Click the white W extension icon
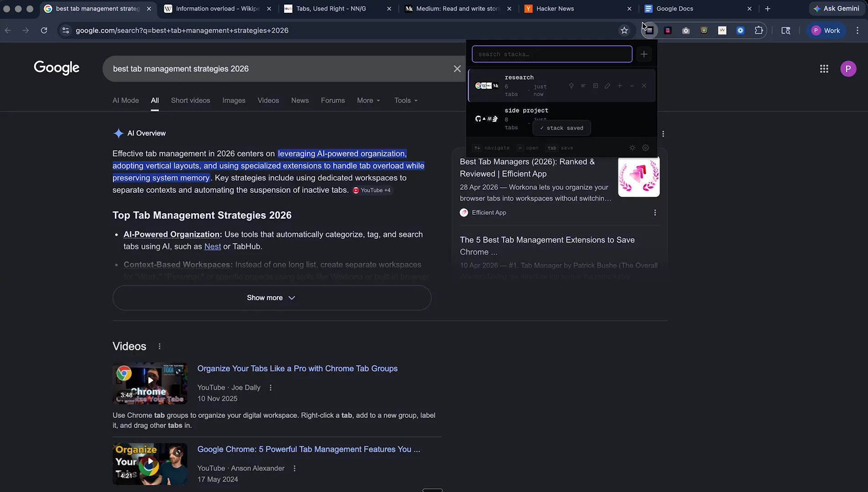 pyautogui.click(x=722, y=31)
